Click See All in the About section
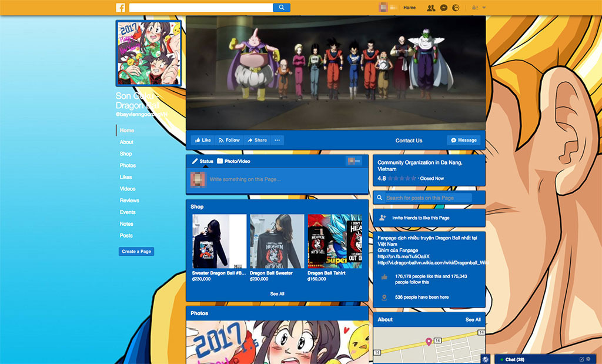Viewport: 602px width, 364px height. (473, 319)
